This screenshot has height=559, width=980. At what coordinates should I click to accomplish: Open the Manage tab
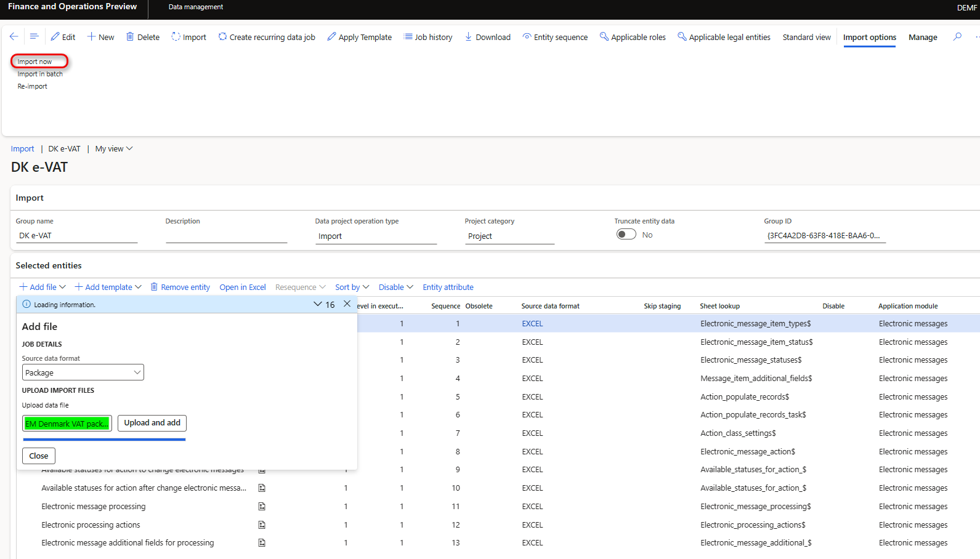923,37
